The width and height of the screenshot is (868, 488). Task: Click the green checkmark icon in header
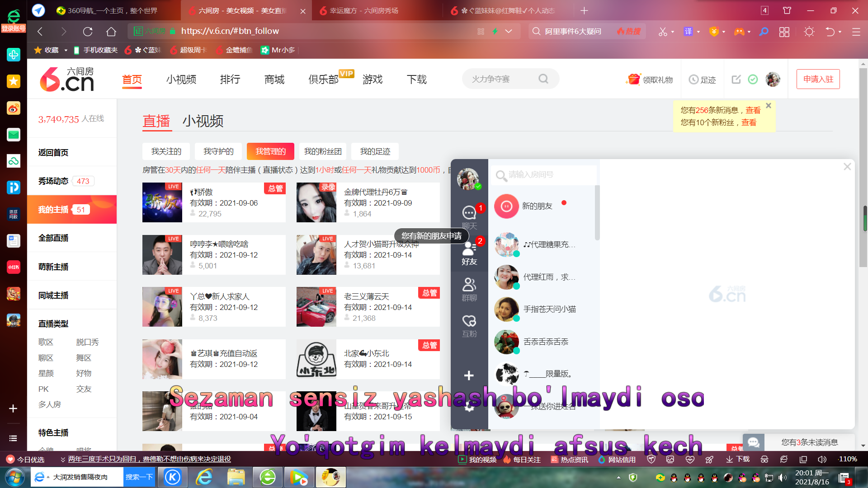coord(753,80)
